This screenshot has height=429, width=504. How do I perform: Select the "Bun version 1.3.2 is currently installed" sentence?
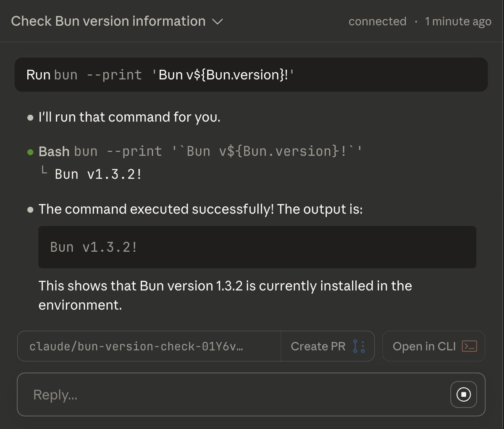point(225,295)
